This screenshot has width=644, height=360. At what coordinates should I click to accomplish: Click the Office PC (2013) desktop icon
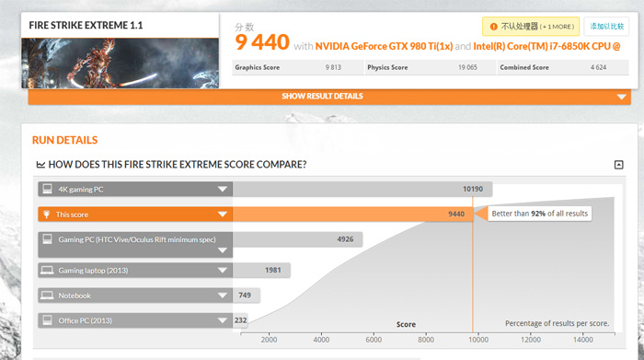pyautogui.click(x=47, y=319)
